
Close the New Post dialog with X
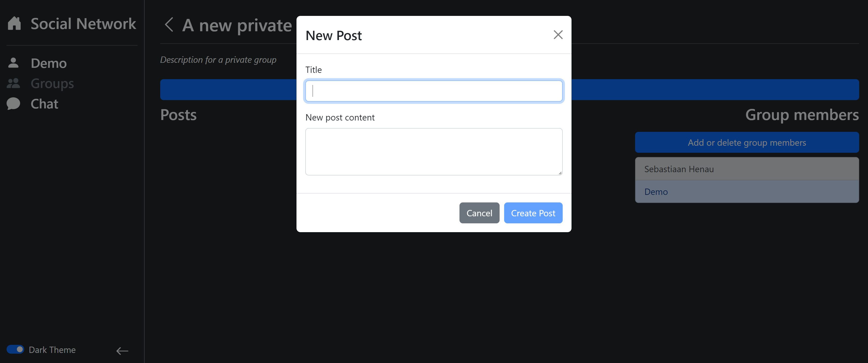[558, 35]
